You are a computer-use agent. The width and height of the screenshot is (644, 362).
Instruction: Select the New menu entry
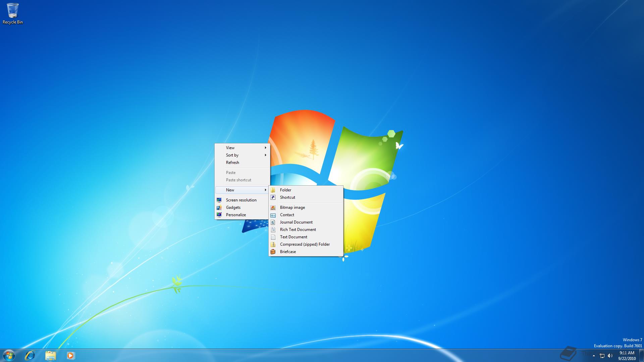pyautogui.click(x=242, y=190)
